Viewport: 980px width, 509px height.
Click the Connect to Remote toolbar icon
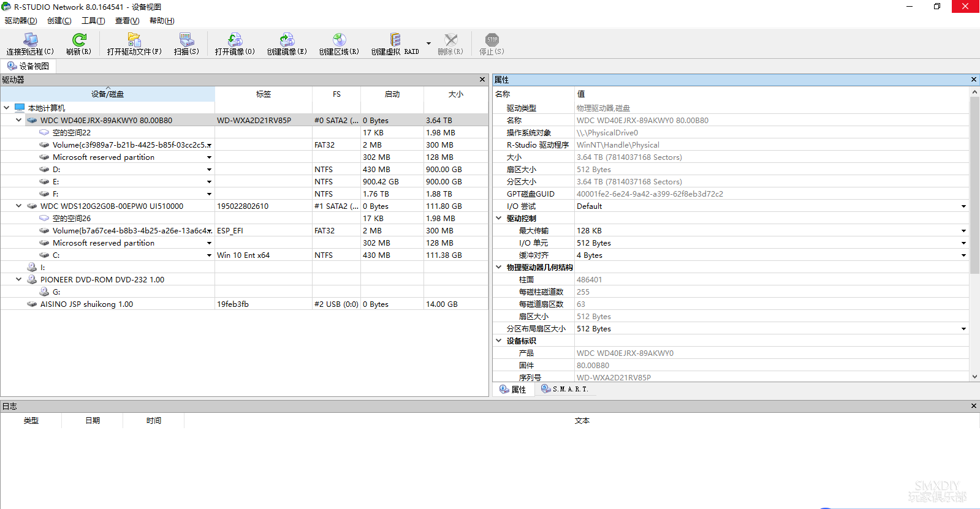tap(30, 44)
